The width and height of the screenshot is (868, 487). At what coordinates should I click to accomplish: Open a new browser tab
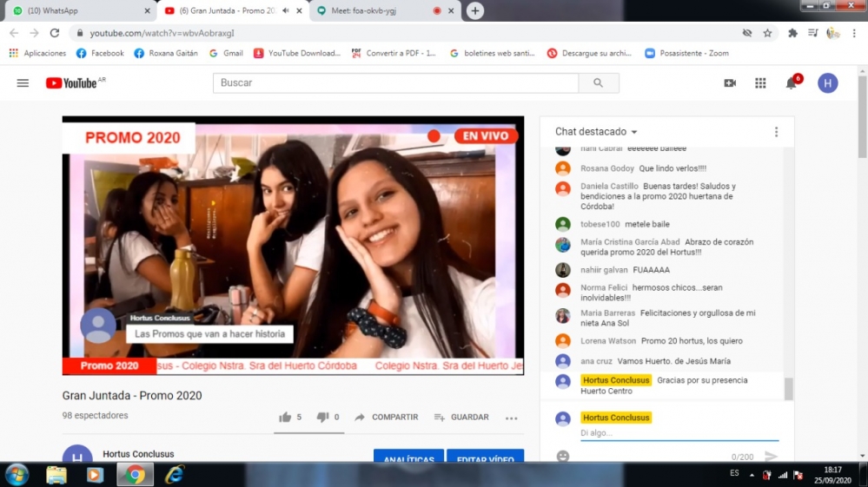pyautogui.click(x=475, y=10)
